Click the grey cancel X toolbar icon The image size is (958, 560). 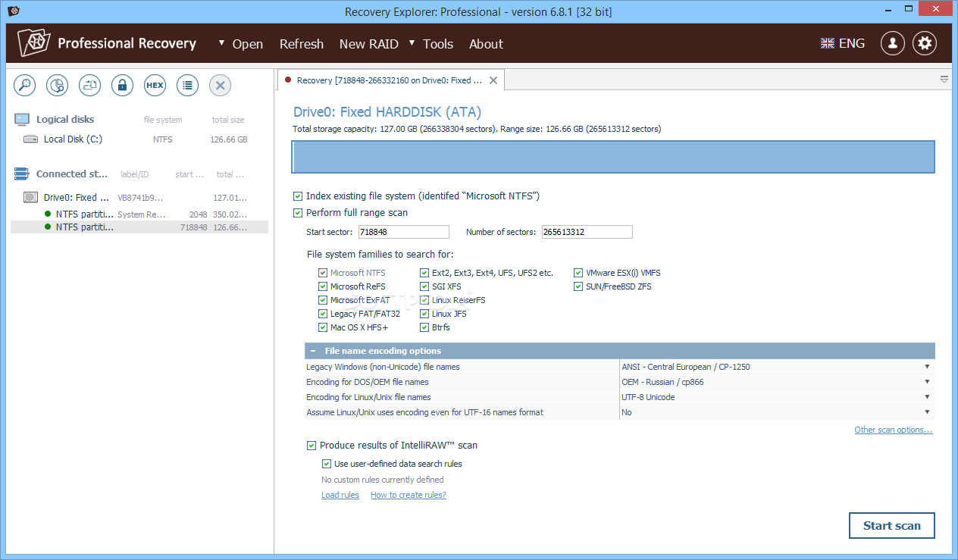(x=220, y=86)
